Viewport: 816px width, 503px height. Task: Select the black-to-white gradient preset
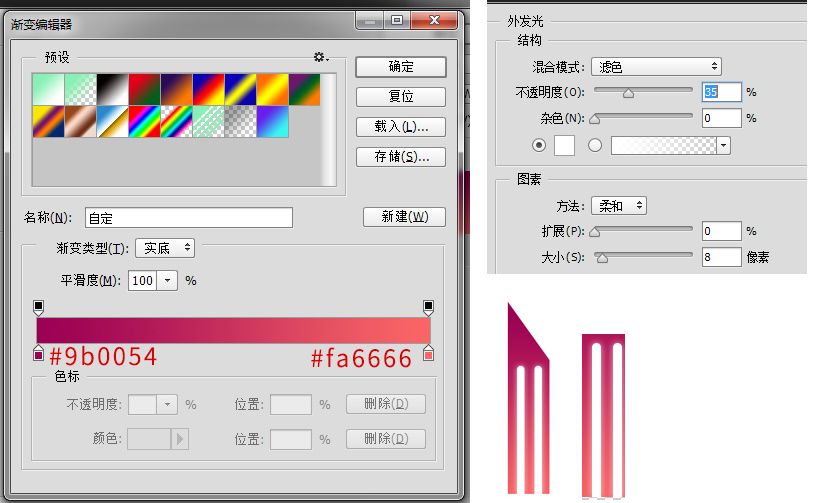pyautogui.click(x=112, y=89)
